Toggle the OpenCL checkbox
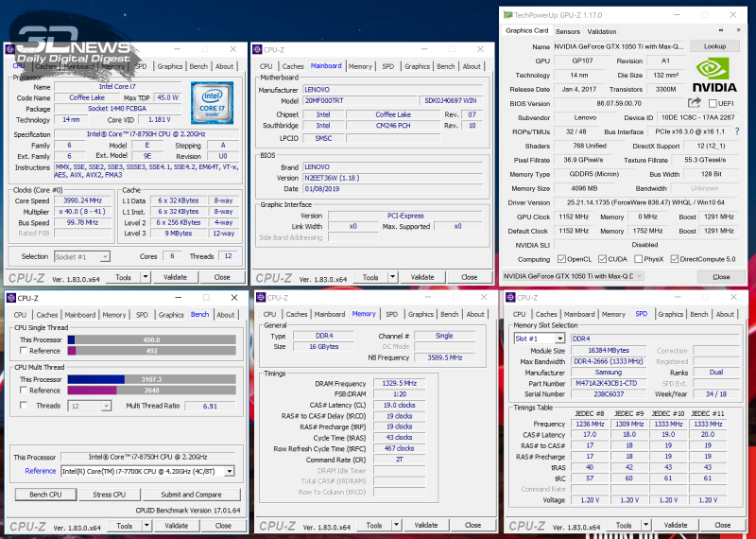Viewport: 756px width, 539px height. pyautogui.click(x=561, y=259)
